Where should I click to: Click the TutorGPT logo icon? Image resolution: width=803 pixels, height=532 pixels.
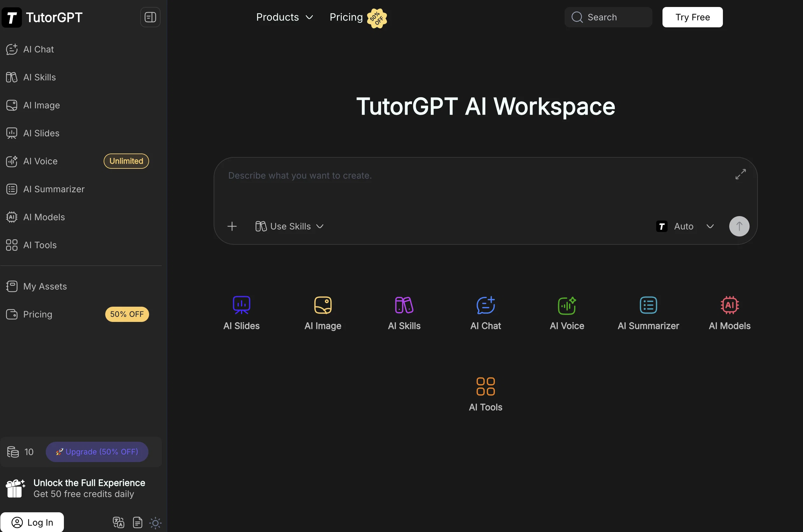coord(12,17)
